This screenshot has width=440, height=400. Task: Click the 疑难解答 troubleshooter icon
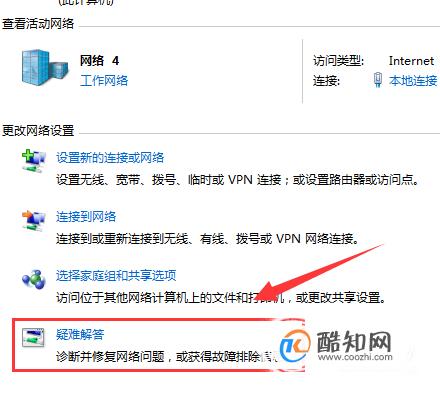(33, 338)
